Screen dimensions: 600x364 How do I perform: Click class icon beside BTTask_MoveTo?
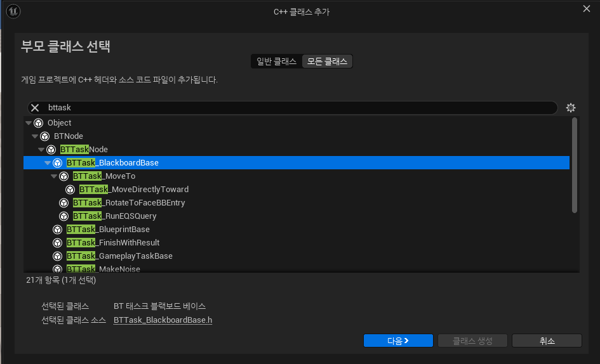click(64, 176)
